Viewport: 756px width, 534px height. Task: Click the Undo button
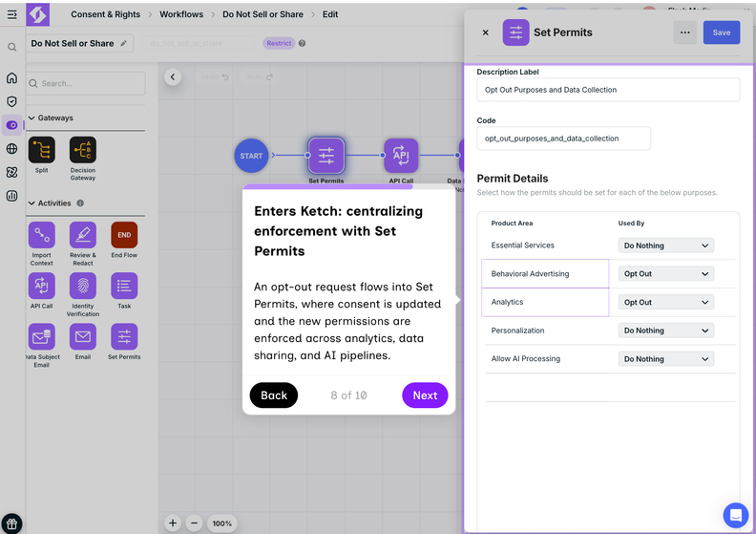215,77
